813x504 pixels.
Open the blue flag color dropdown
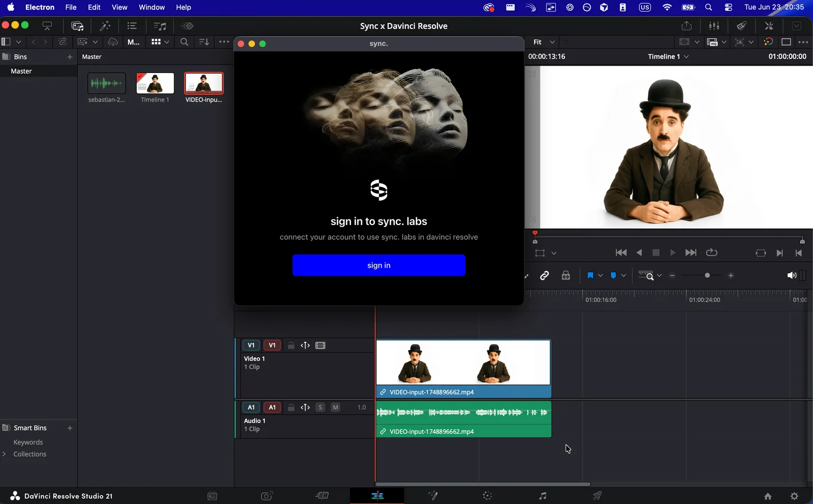[x=600, y=275]
